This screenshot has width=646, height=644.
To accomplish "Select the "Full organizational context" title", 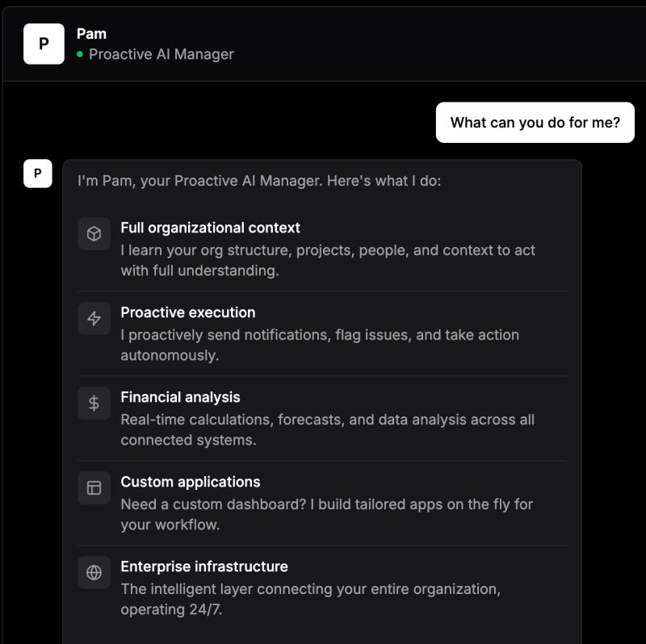I will (x=210, y=228).
